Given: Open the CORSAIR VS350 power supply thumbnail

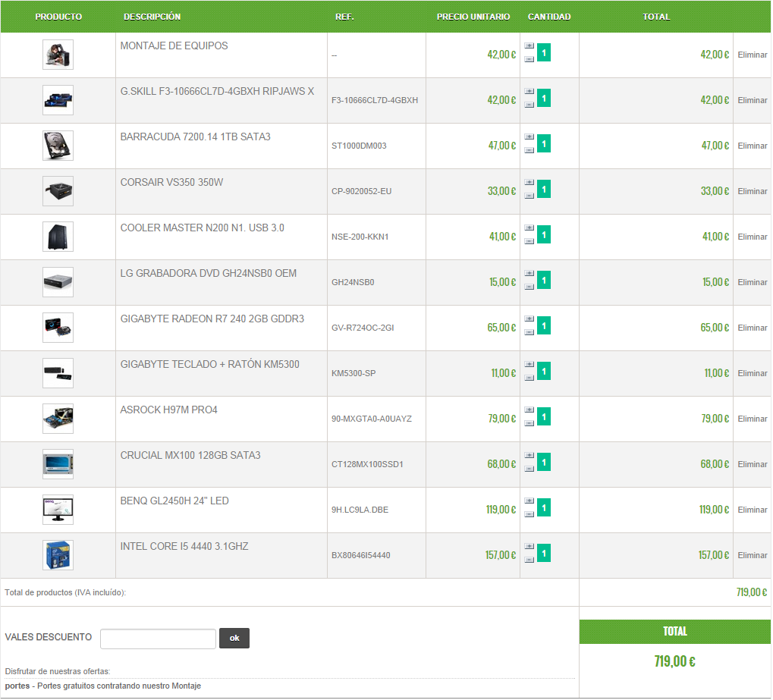Looking at the screenshot, I should coord(58,191).
